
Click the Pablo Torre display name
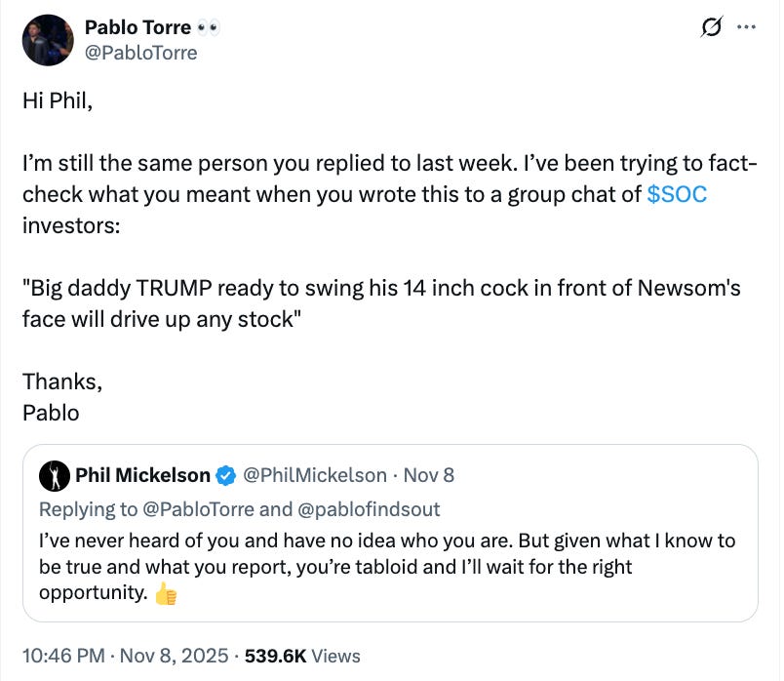tap(137, 27)
